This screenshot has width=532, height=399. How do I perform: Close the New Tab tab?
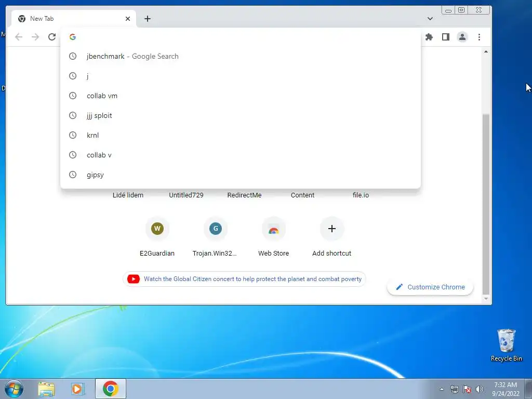point(128,19)
